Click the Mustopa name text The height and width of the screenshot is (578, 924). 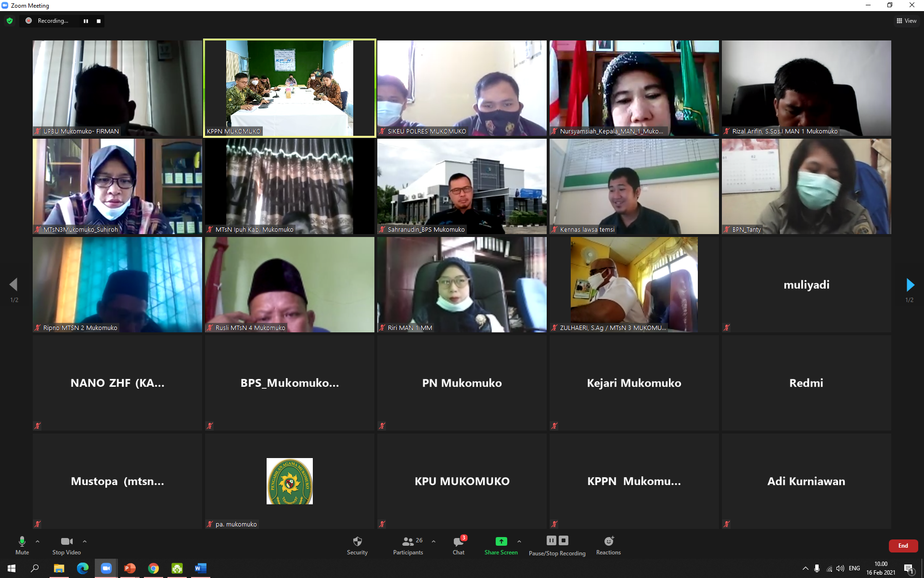(x=117, y=481)
